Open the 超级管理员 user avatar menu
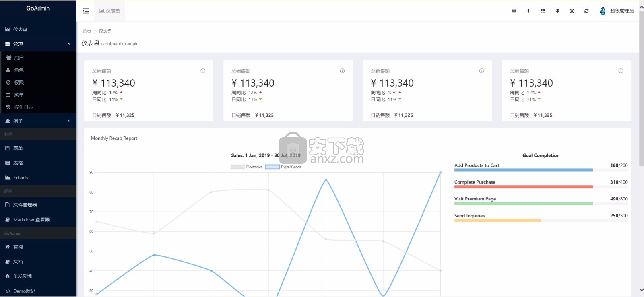 click(x=617, y=11)
